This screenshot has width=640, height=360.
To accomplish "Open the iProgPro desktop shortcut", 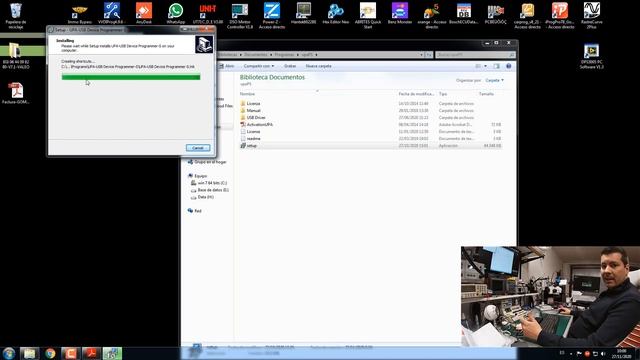I will (x=560, y=16).
